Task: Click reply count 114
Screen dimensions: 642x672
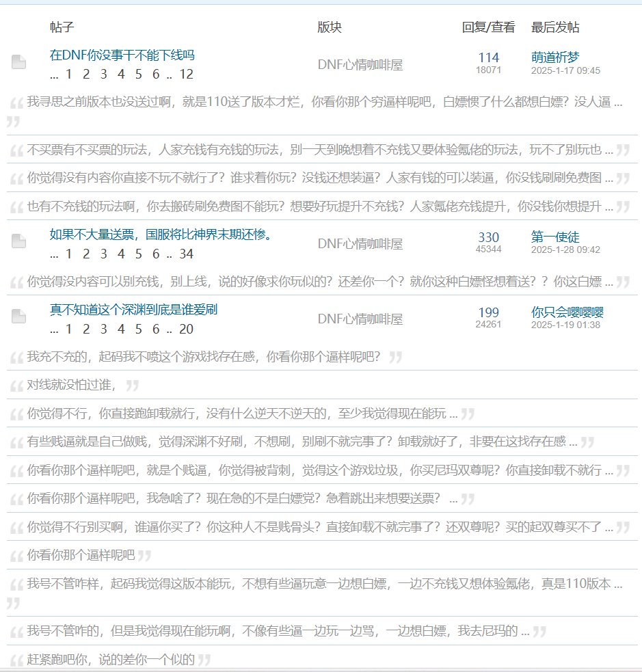Action: tap(489, 57)
